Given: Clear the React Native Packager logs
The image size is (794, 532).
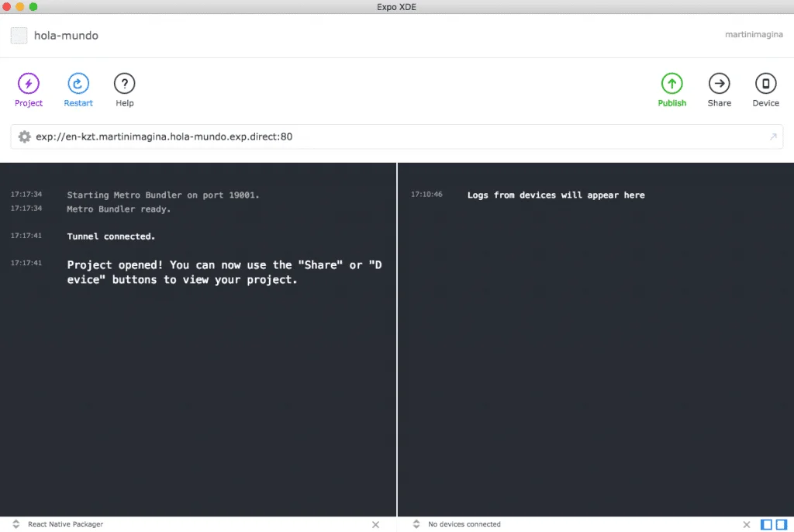Looking at the screenshot, I should 375,524.
